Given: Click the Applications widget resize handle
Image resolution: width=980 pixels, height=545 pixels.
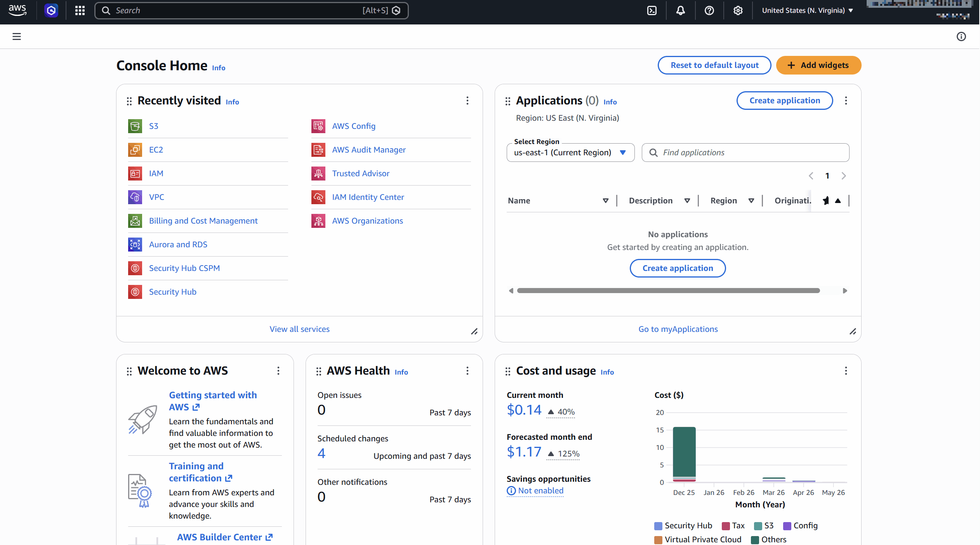Looking at the screenshot, I should (853, 332).
